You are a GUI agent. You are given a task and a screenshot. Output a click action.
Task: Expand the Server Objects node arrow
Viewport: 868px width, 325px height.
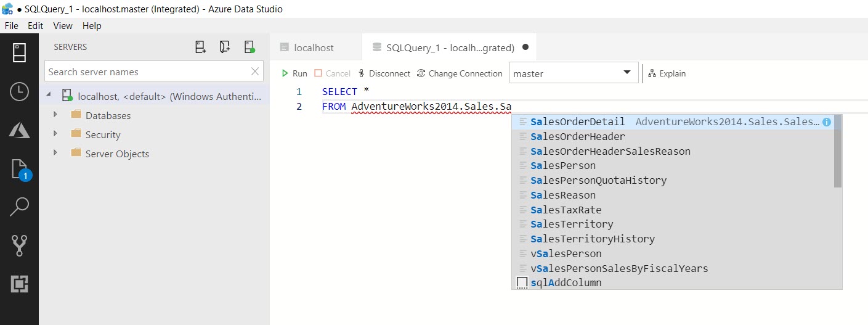[x=55, y=153]
